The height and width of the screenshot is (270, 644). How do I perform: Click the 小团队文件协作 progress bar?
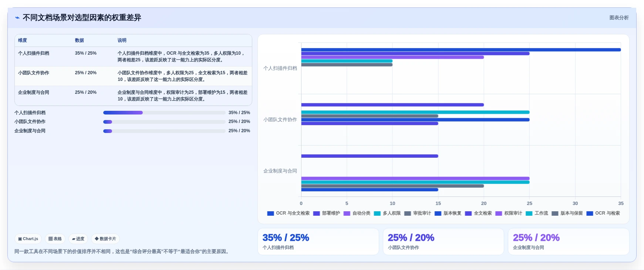(164, 122)
